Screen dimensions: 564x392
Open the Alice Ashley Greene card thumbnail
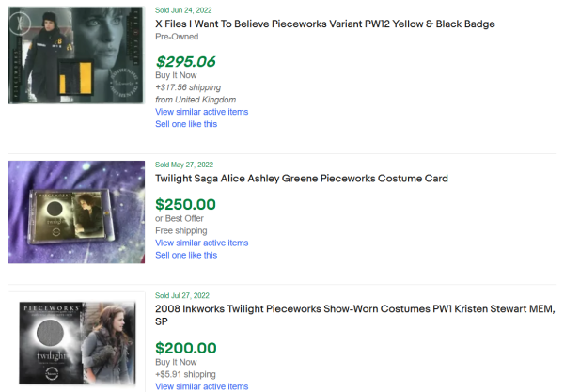coord(71,207)
